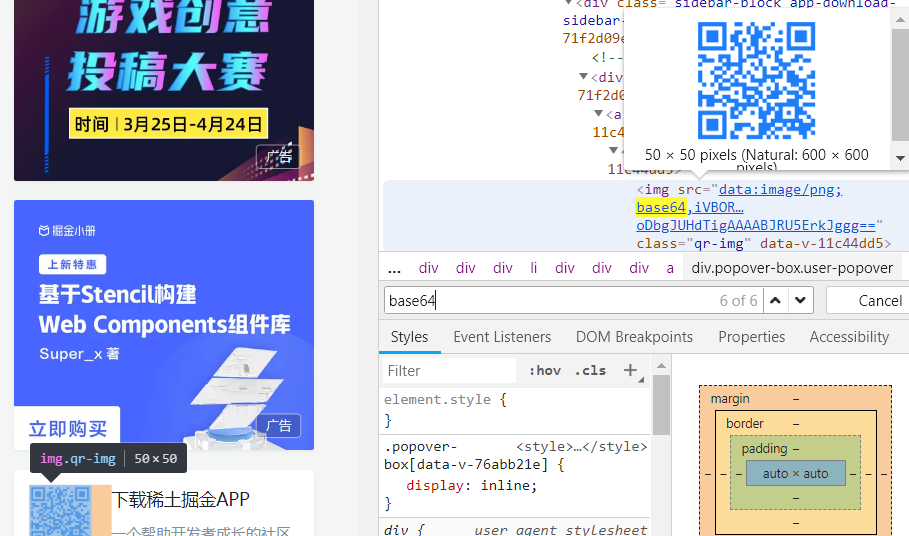The height and width of the screenshot is (536, 909).
Task: Click the 掘金小册 logo on the ad
Action: [x=67, y=231]
